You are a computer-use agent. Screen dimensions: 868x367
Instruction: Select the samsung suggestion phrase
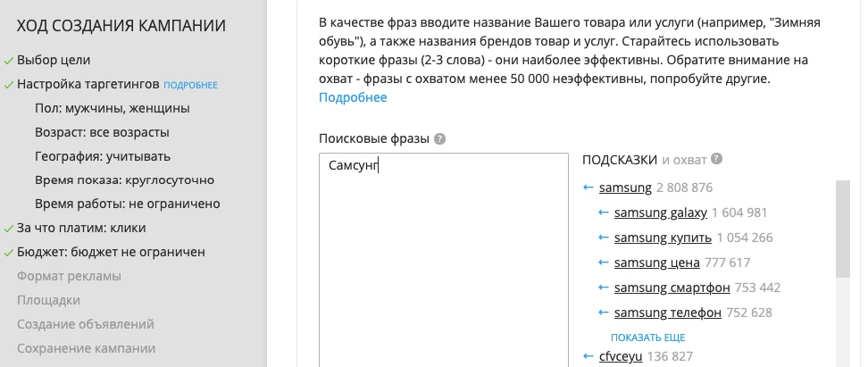point(625,188)
